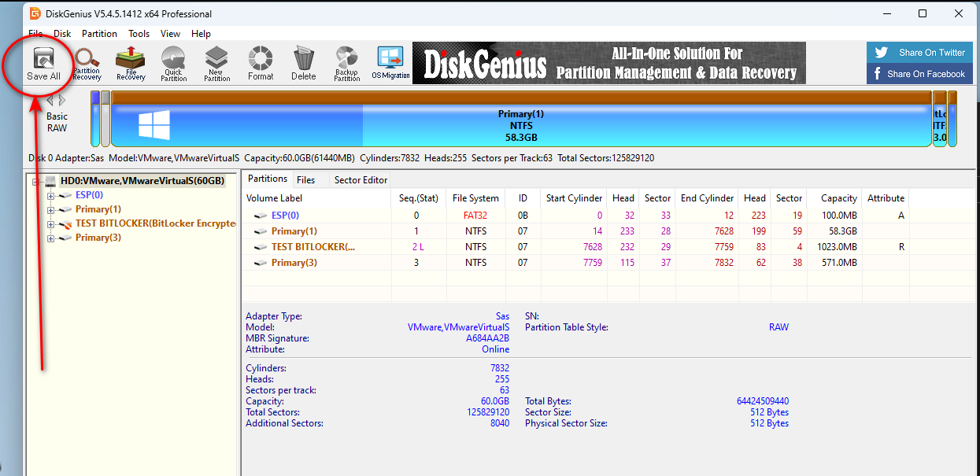Click the Volume Label column header

(x=317, y=198)
